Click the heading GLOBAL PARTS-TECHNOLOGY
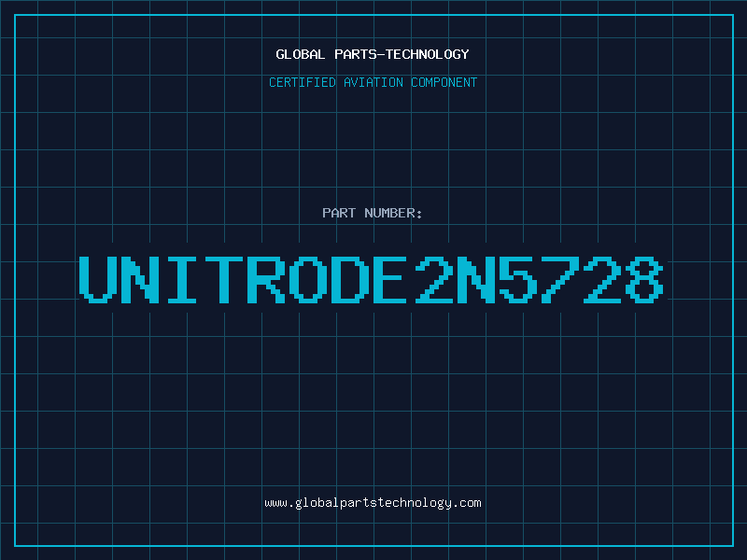Image resolution: width=747 pixels, height=560 pixels. 373,54
